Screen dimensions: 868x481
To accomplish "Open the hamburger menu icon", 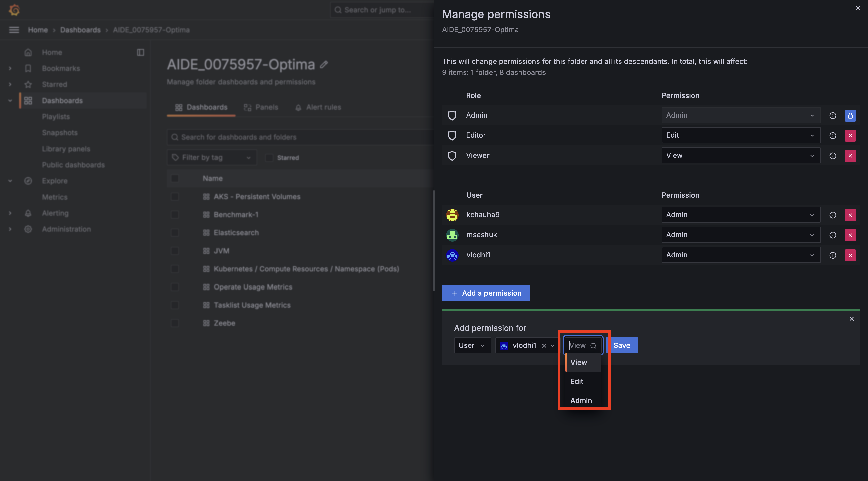I will pyautogui.click(x=14, y=30).
